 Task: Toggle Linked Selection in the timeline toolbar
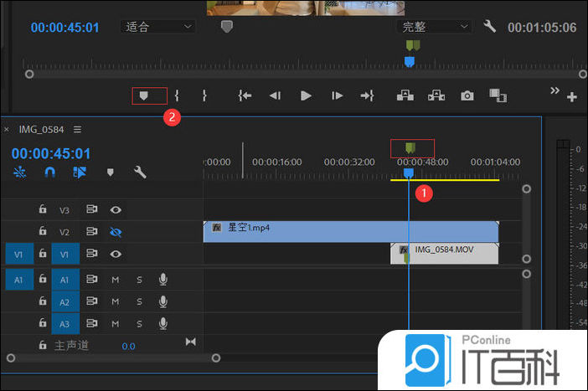point(80,172)
